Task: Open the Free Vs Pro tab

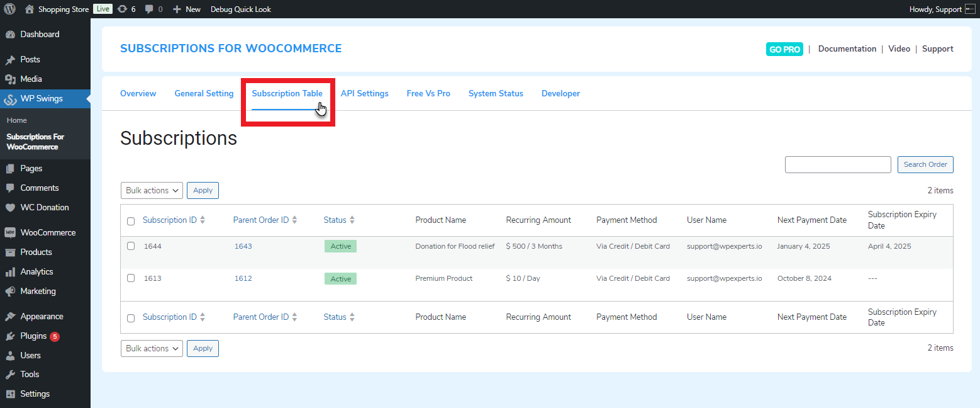Action: 428,94
